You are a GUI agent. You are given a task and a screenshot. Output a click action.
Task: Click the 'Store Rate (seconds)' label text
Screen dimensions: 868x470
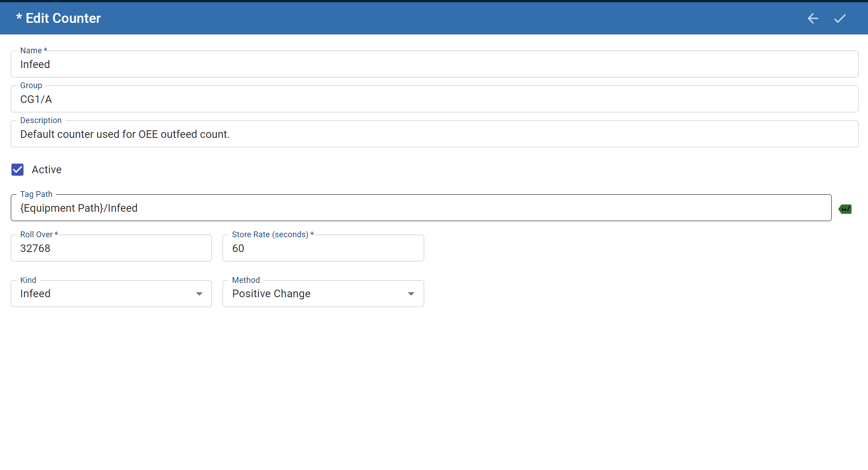coord(270,235)
